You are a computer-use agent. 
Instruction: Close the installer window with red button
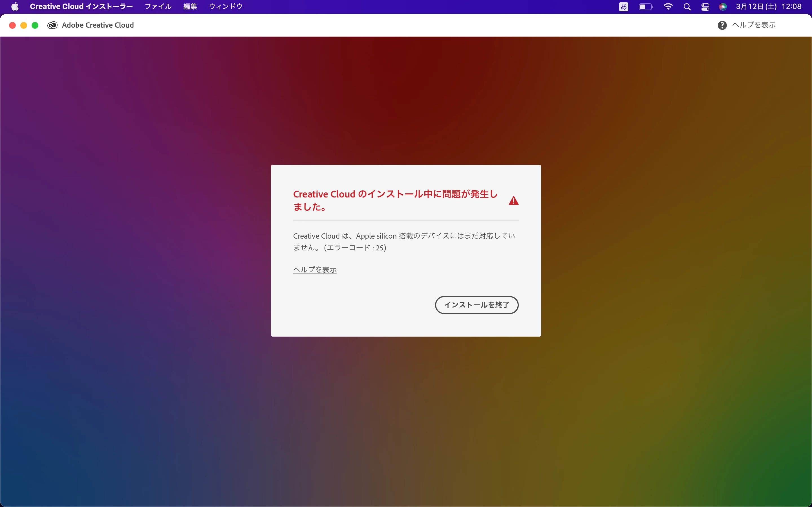[x=12, y=25]
